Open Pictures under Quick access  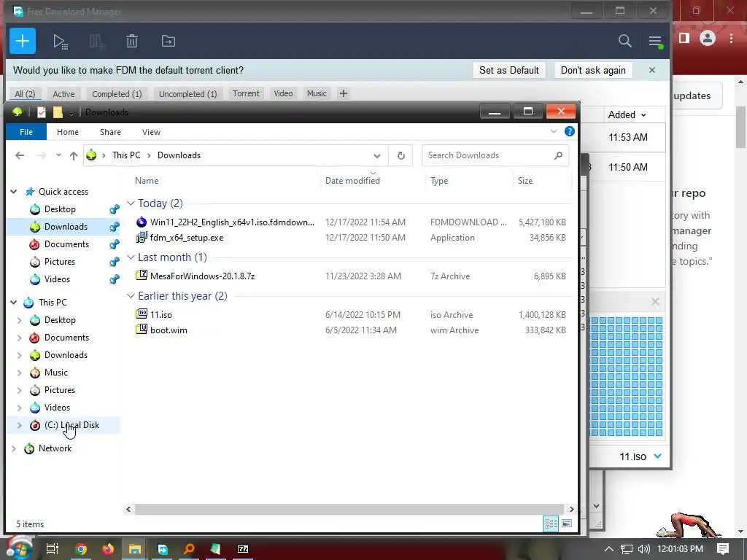click(59, 262)
